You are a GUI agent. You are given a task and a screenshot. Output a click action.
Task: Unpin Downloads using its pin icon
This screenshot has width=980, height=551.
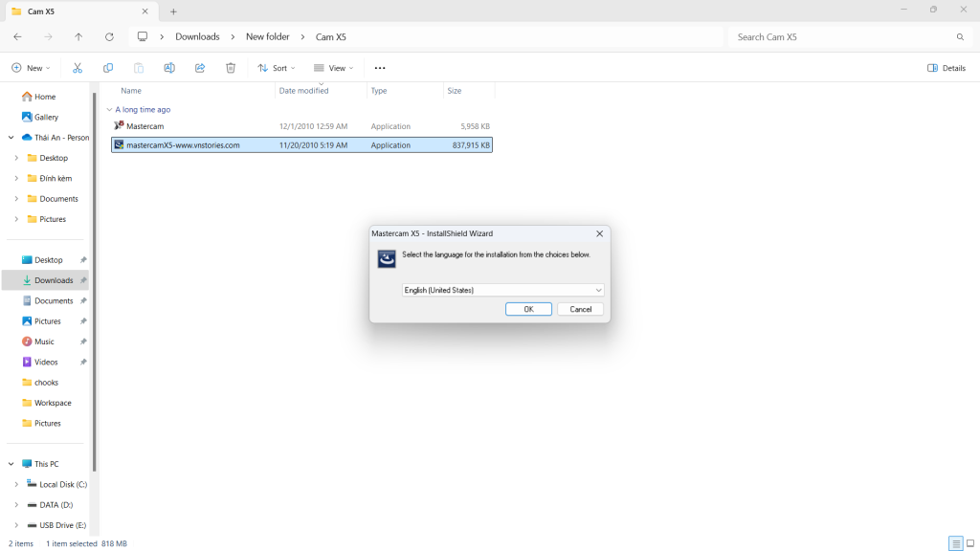tap(83, 280)
